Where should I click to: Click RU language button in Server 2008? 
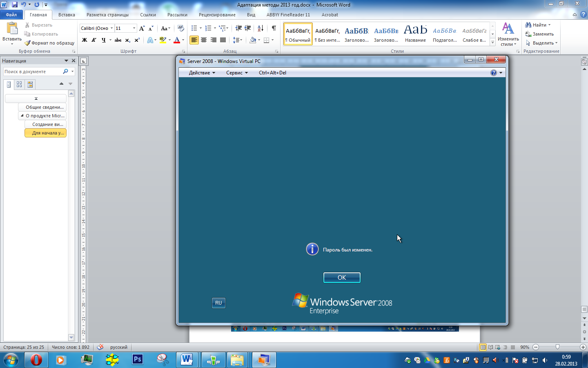(218, 303)
